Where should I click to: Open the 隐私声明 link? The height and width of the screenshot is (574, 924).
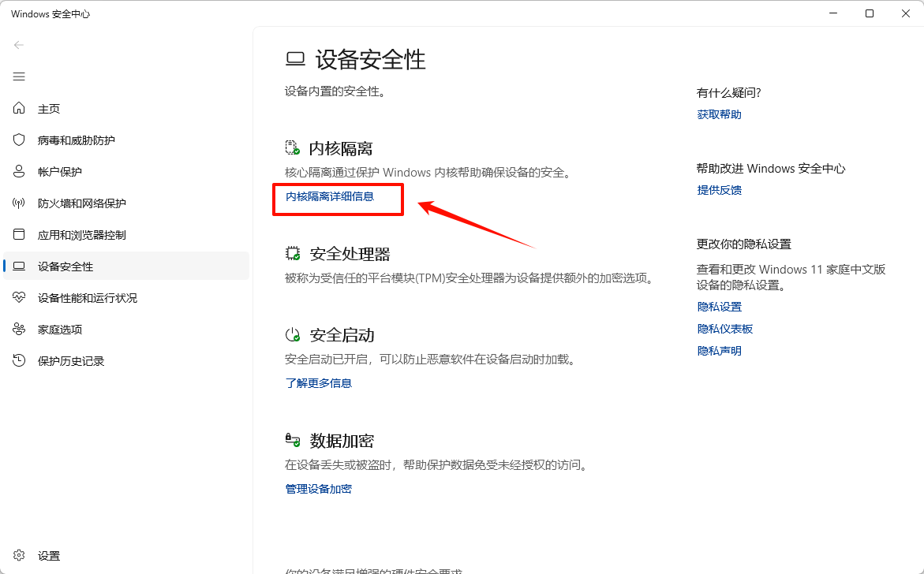719,351
